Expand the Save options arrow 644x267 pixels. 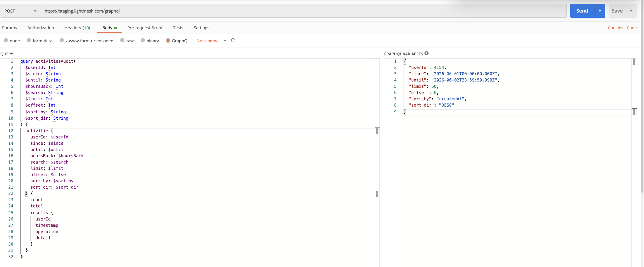[631, 11]
